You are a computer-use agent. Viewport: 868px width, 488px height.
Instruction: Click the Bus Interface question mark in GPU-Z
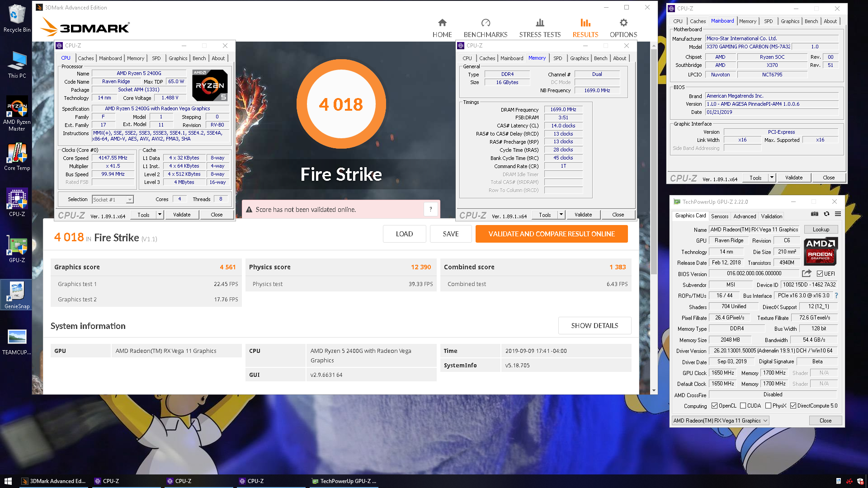[836, 296]
